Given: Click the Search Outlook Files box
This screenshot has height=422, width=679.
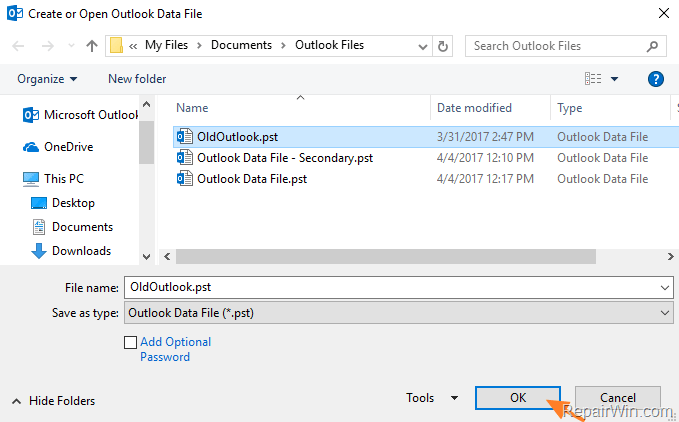Looking at the screenshot, I should coord(566,46).
